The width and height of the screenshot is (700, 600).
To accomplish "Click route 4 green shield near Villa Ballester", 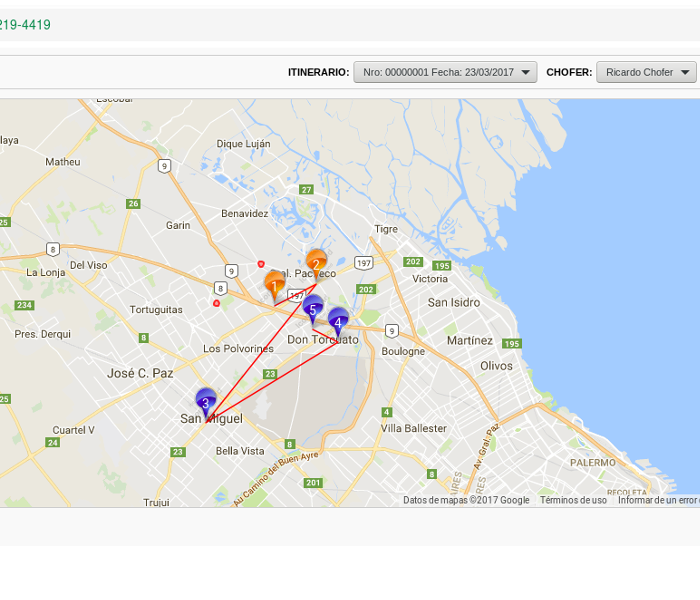I will pyautogui.click(x=387, y=412).
